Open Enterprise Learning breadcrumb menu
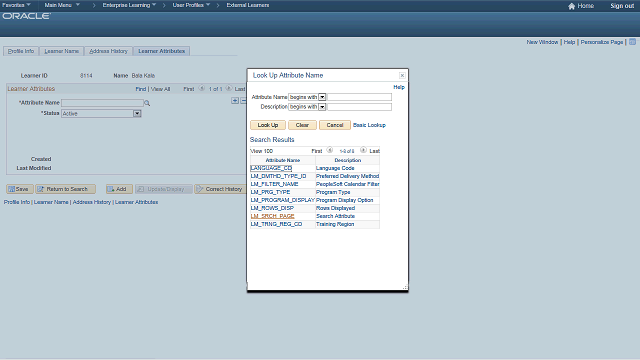The height and width of the screenshot is (360, 640). click(x=129, y=5)
